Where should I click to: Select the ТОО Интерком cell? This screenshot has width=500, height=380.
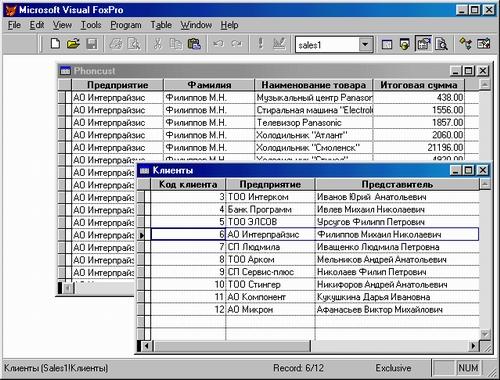click(270, 197)
